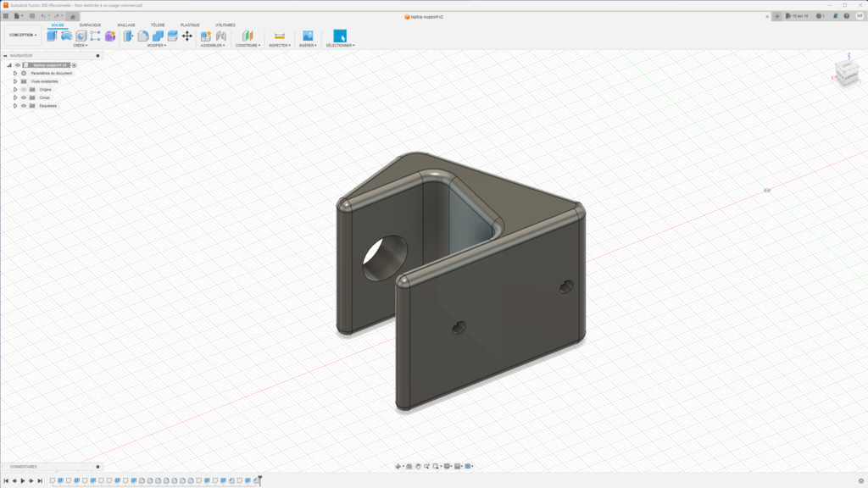Switch to the Solide tab
The height and width of the screenshot is (488, 868).
click(58, 25)
